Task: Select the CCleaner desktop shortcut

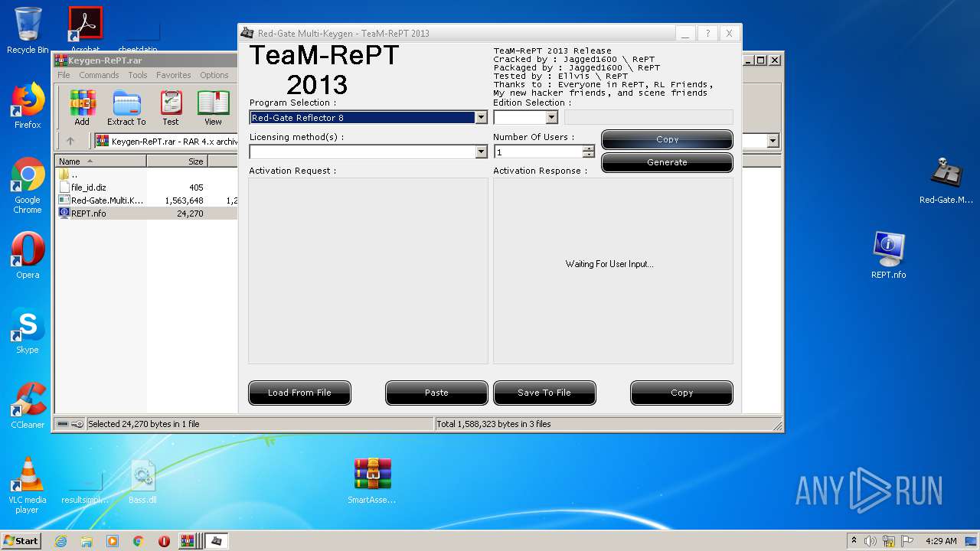Action: tap(28, 406)
